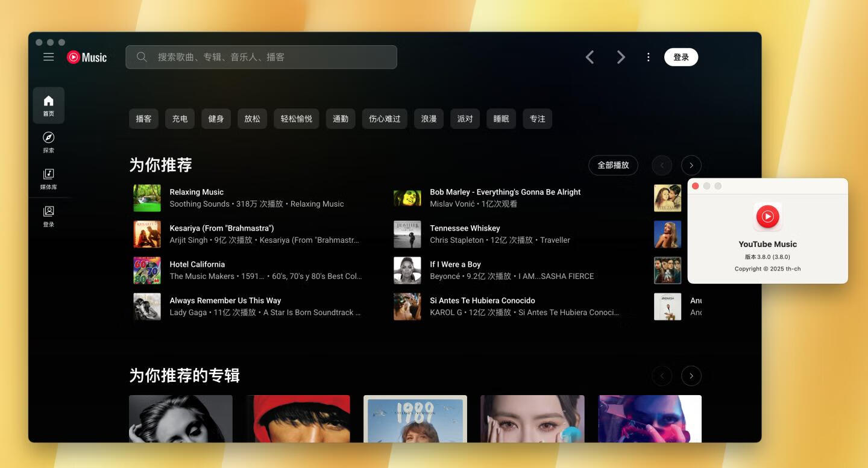Open the woman close-up face album cover

pyautogui.click(x=532, y=419)
